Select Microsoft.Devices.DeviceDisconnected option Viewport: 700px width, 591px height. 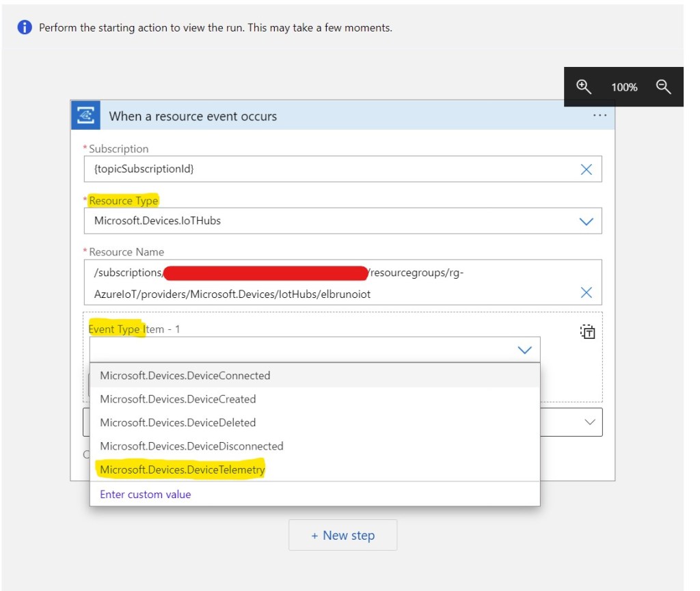[314, 446]
